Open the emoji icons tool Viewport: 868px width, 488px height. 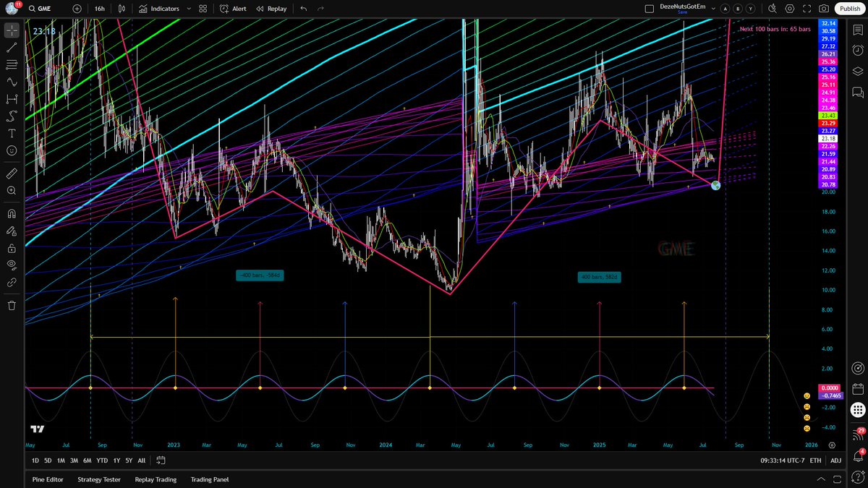(x=12, y=150)
